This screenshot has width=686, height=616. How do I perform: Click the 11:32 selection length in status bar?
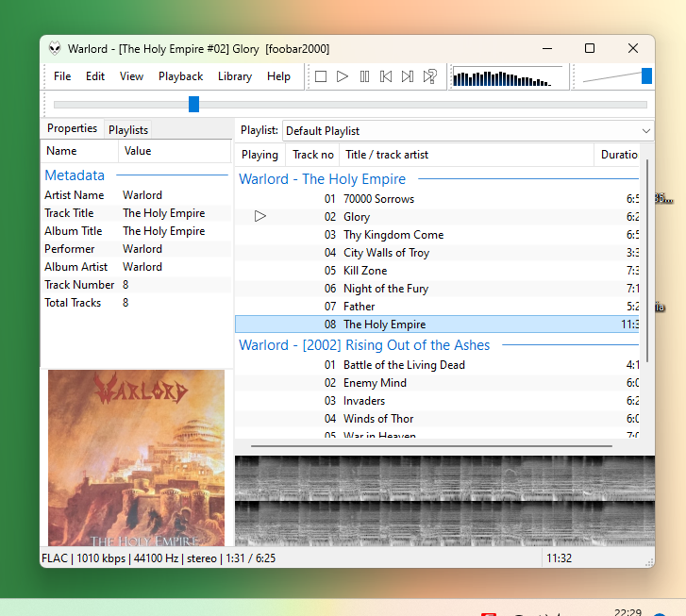(x=559, y=558)
